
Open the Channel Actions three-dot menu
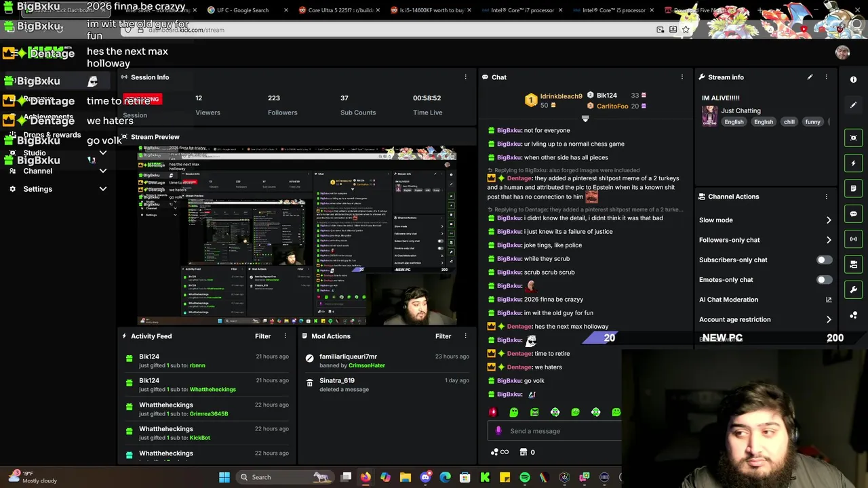tap(826, 197)
